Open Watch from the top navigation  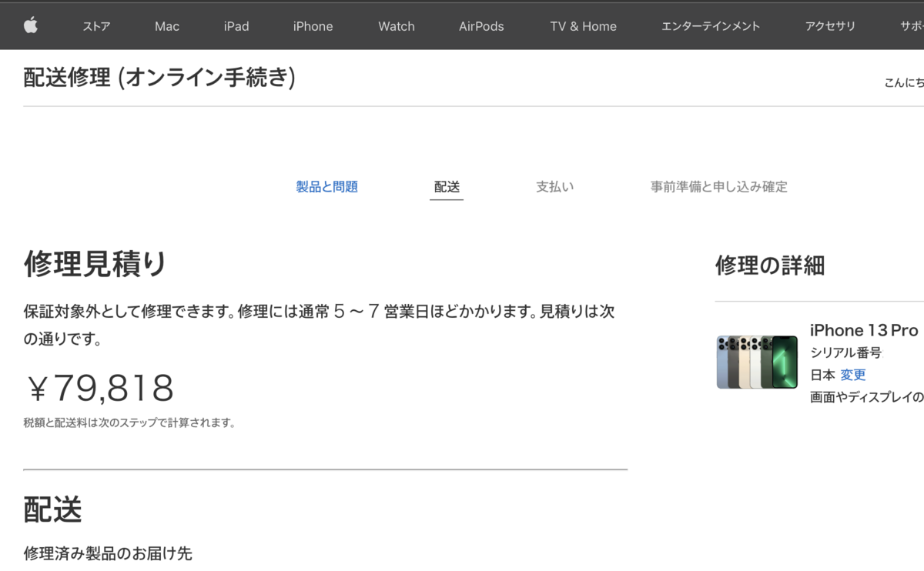pos(397,26)
